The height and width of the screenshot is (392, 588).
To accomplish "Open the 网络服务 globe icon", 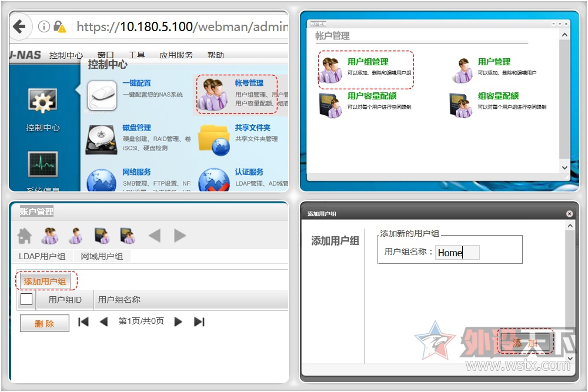I will point(101,180).
